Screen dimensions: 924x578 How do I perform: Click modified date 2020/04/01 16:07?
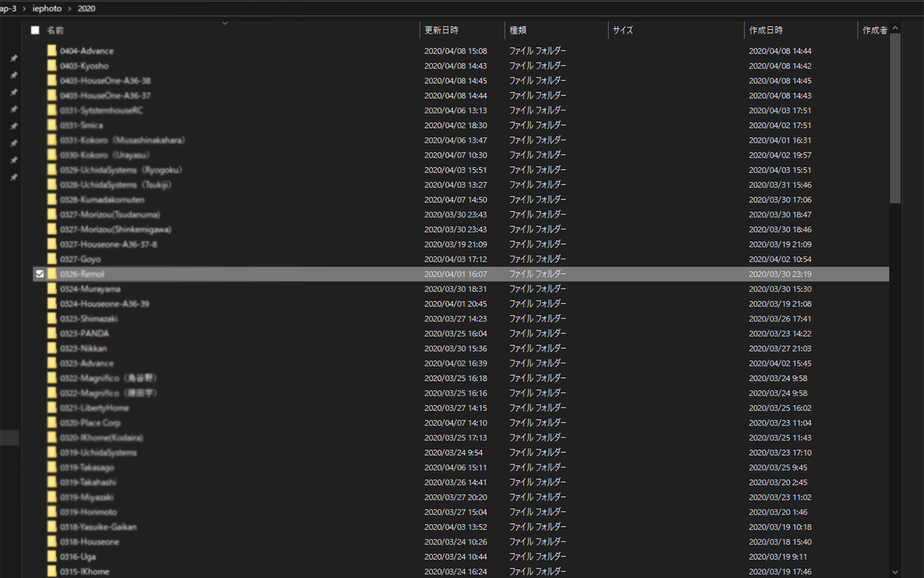(x=456, y=275)
